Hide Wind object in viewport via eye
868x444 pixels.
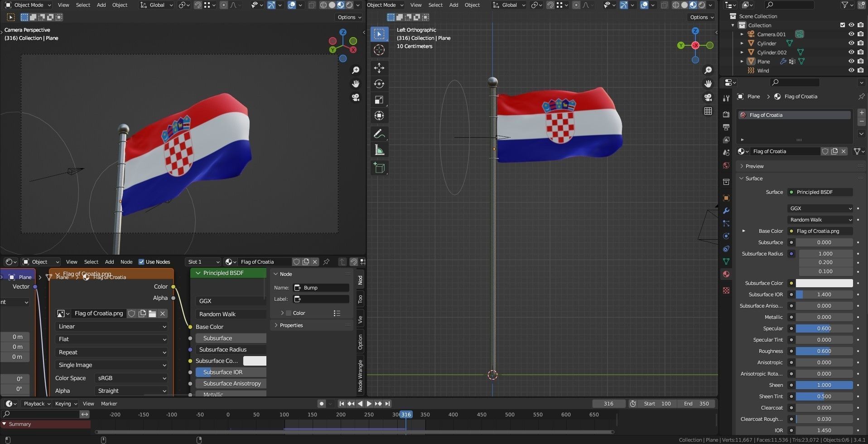tap(851, 71)
